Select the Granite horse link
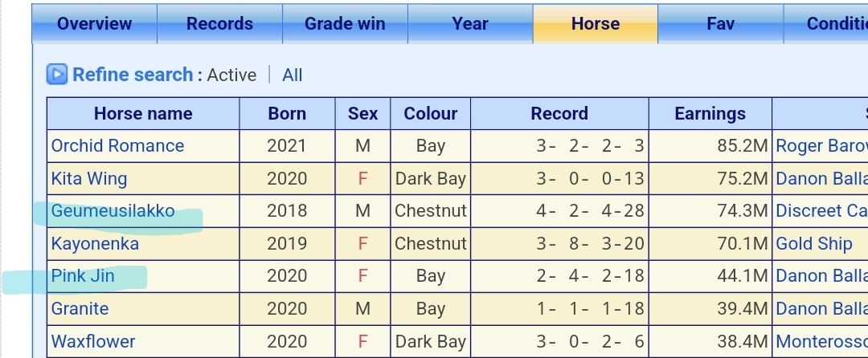This screenshot has width=868, height=358. point(80,308)
